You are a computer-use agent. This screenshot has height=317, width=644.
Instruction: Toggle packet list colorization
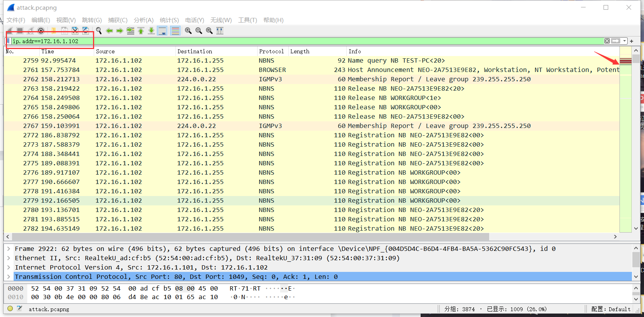tap(175, 31)
